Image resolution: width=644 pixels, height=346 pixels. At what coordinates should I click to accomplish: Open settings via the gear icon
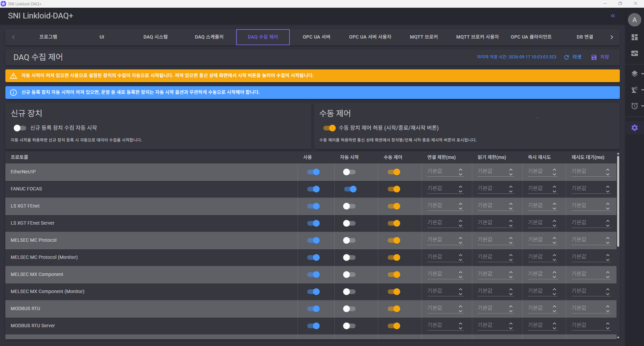point(634,128)
